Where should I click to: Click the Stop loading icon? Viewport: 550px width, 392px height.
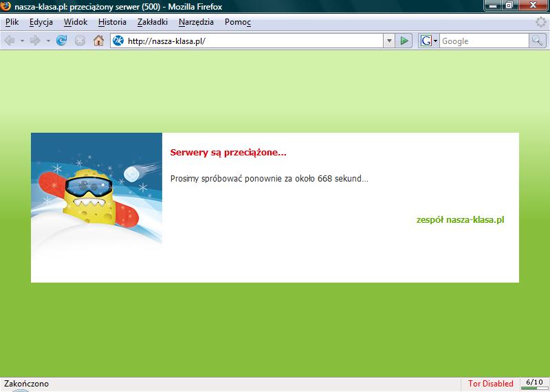coord(80,41)
